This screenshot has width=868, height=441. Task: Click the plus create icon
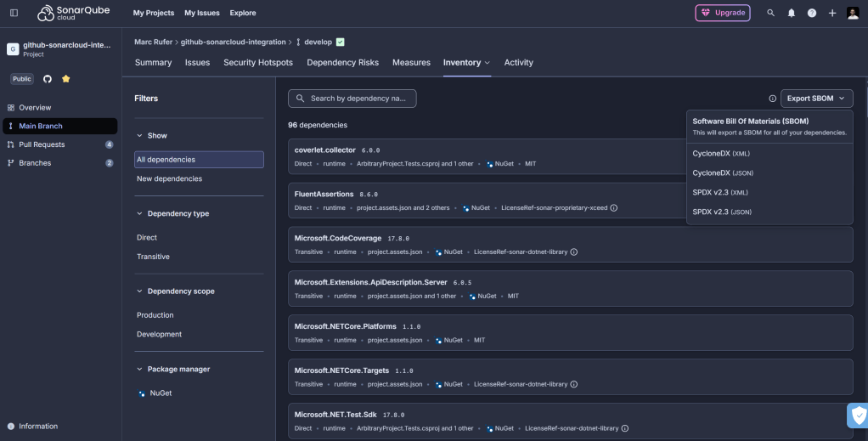click(832, 13)
